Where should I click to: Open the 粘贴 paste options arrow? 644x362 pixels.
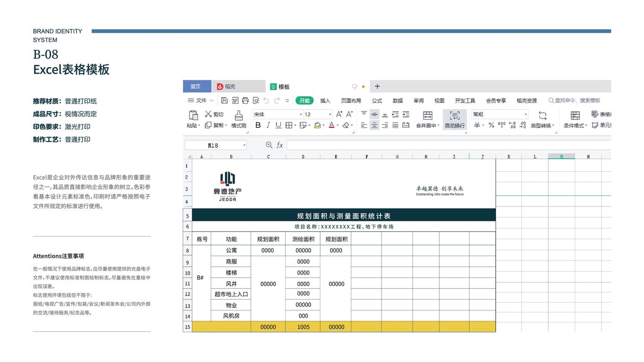[x=199, y=126]
